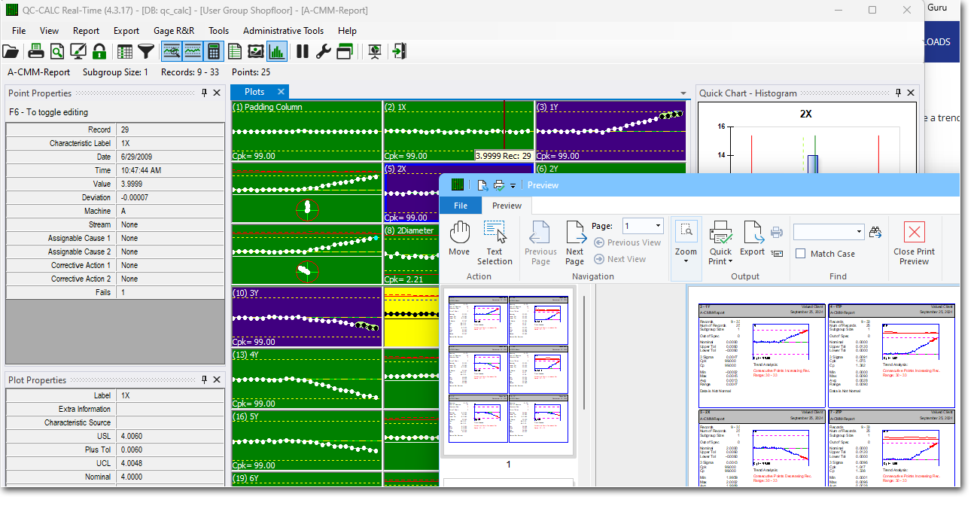
Task: Click the exit door icon
Action: pyautogui.click(x=399, y=51)
